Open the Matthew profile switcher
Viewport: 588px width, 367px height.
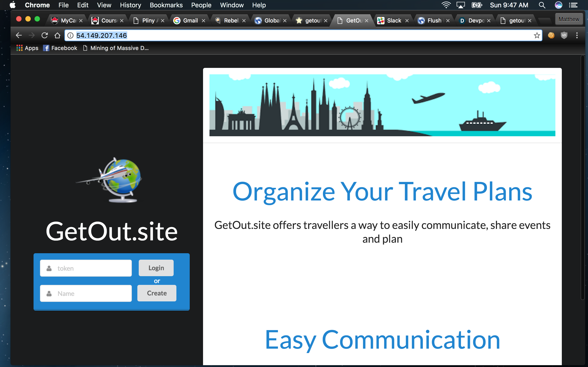[568, 19]
